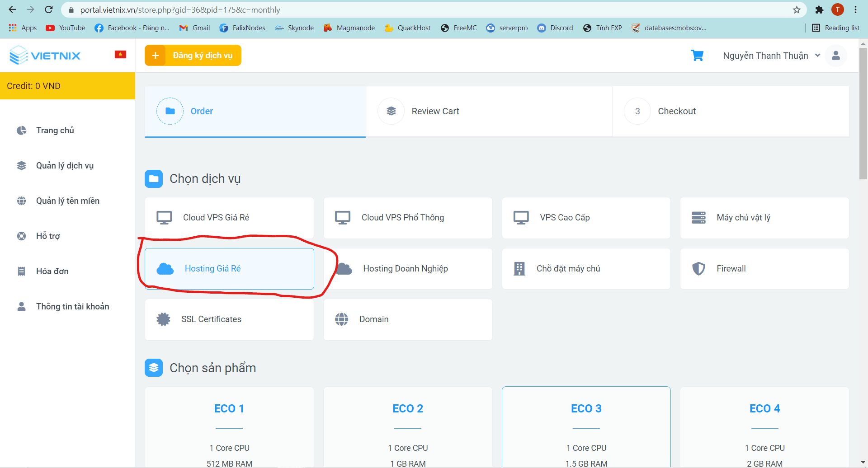
Task: Open the Tính EXP bookmark
Action: tap(603, 28)
